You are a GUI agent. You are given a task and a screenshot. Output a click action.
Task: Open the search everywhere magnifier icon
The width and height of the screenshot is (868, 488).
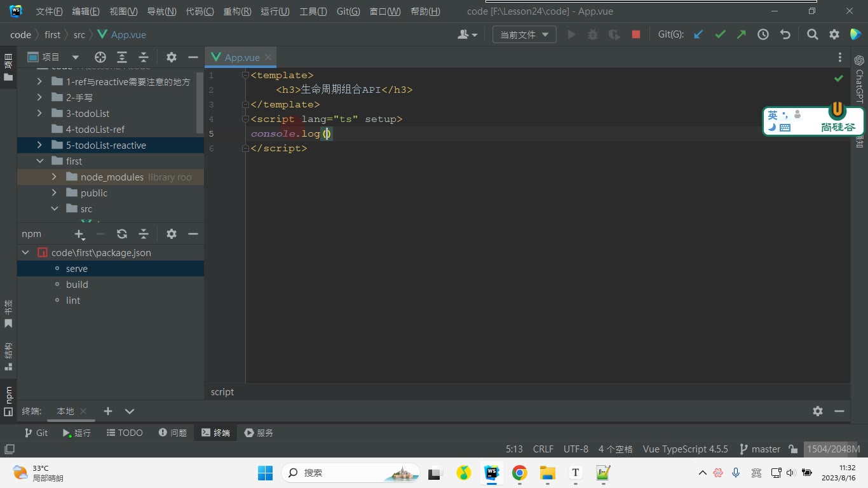click(812, 35)
